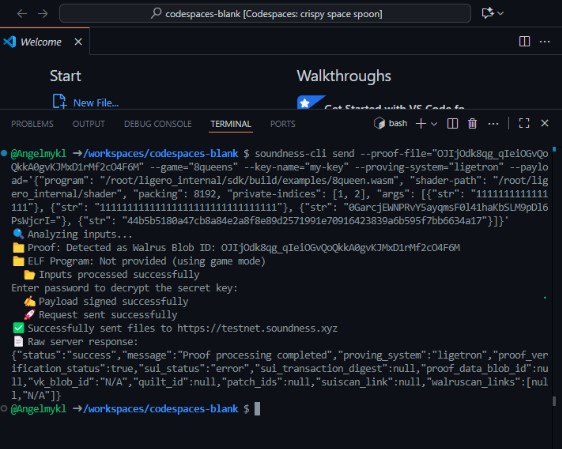The width and height of the screenshot is (562, 449).
Task: Click the Walkthroughs heading
Action: tap(344, 76)
